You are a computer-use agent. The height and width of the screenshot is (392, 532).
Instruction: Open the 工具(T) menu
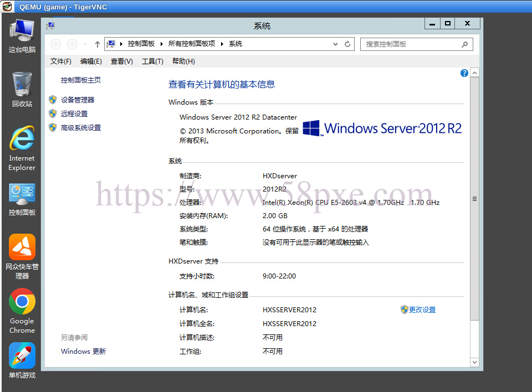152,61
